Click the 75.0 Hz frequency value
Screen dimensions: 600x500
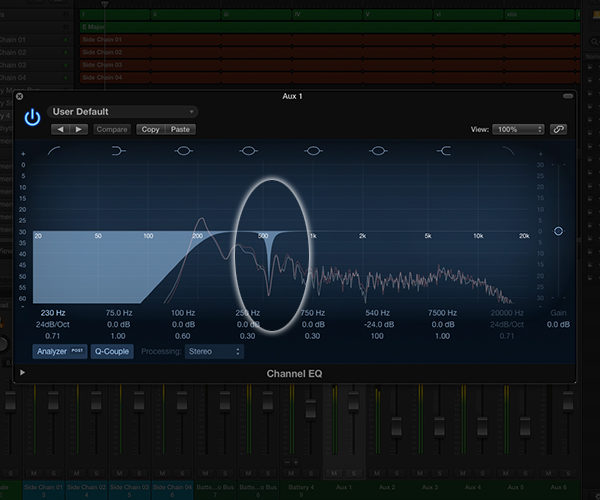click(x=119, y=313)
